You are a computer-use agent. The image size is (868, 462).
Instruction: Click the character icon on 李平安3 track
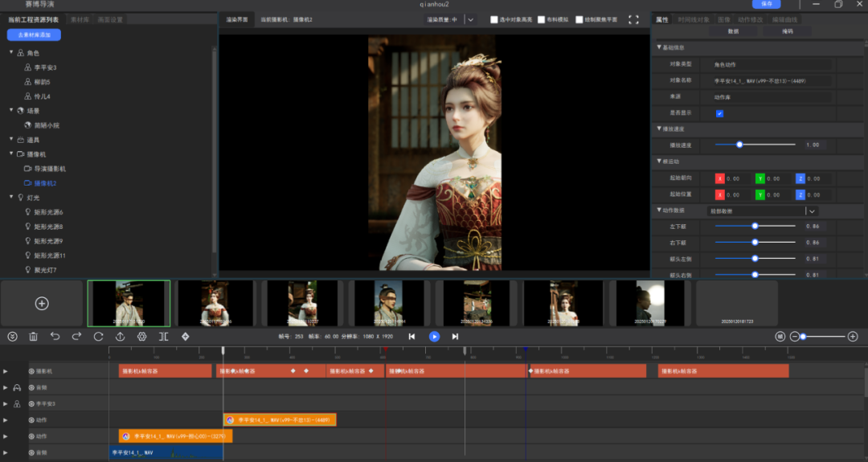[17, 404]
